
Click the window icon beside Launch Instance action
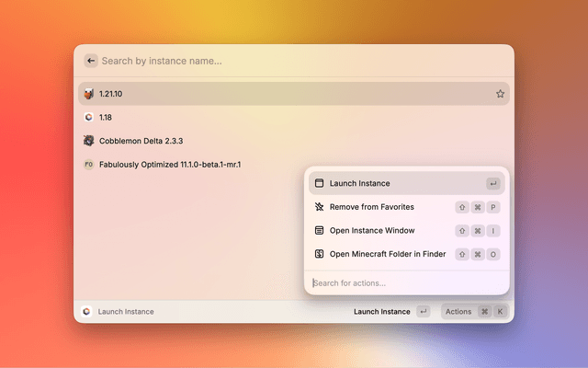tap(319, 183)
